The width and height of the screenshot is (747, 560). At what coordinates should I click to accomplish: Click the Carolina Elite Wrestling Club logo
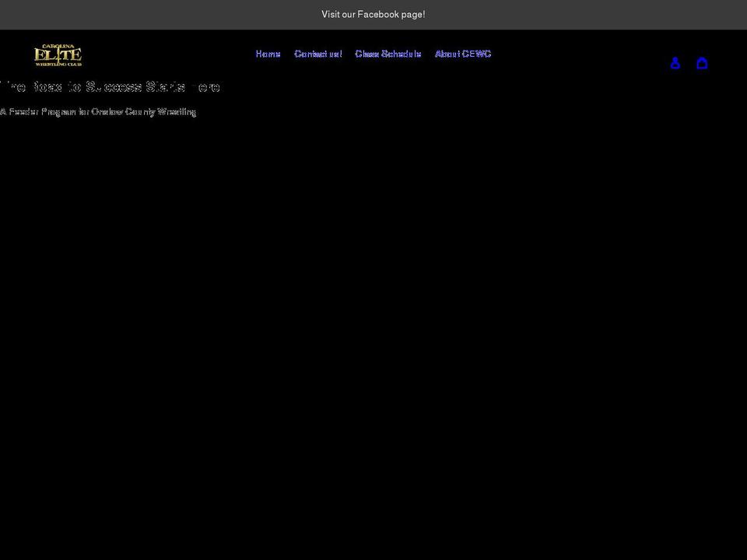click(x=58, y=54)
